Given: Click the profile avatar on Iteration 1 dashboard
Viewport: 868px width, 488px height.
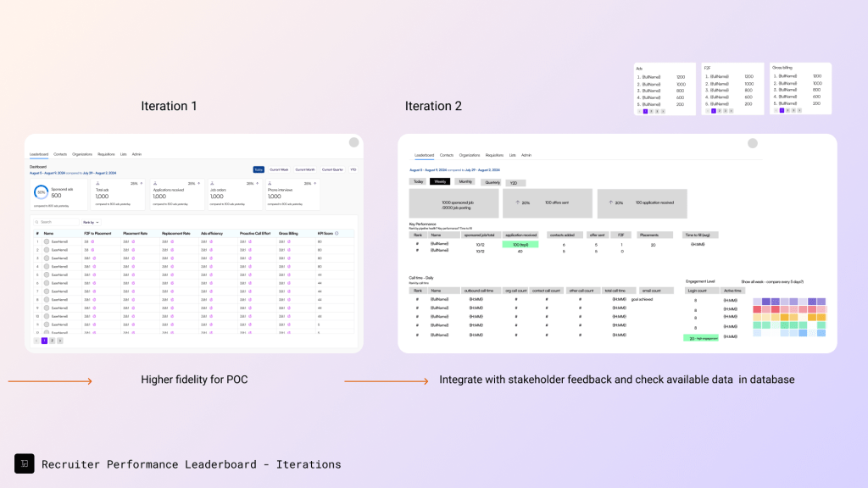Looking at the screenshot, I should click(x=353, y=143).
